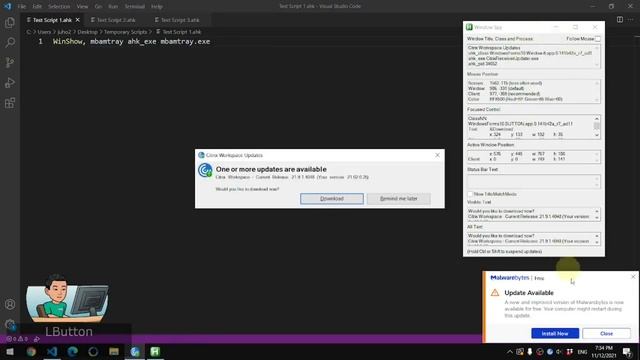Image resolution: width=640 pixels, height=360 pixels.
Task: Open the Help menu
Action: (157, 7)
